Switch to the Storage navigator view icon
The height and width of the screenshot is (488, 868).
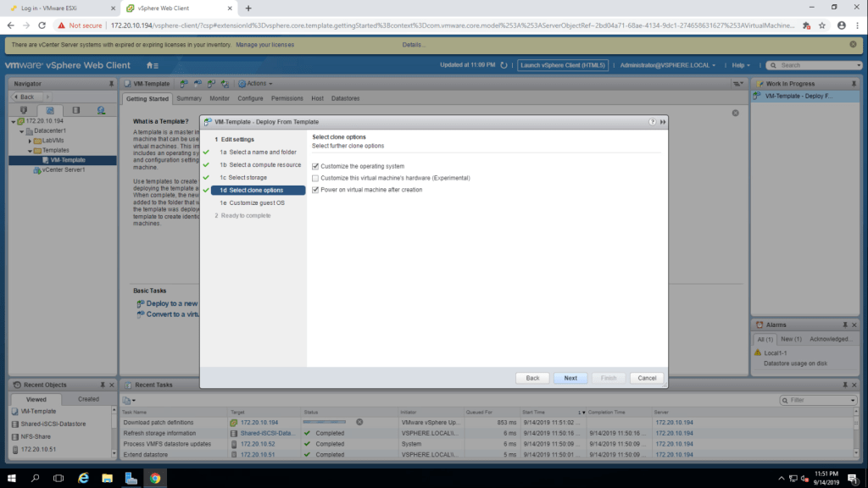click(75, 110)
